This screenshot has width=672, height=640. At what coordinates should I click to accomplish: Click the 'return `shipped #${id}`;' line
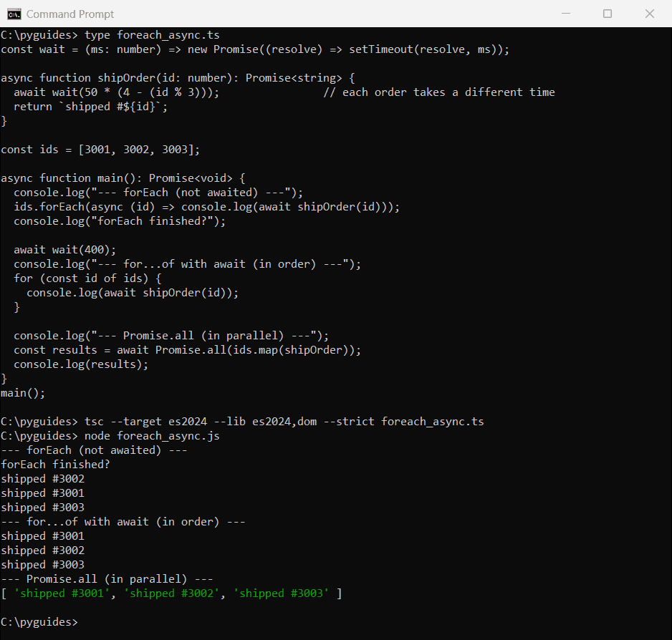[91, 107]
